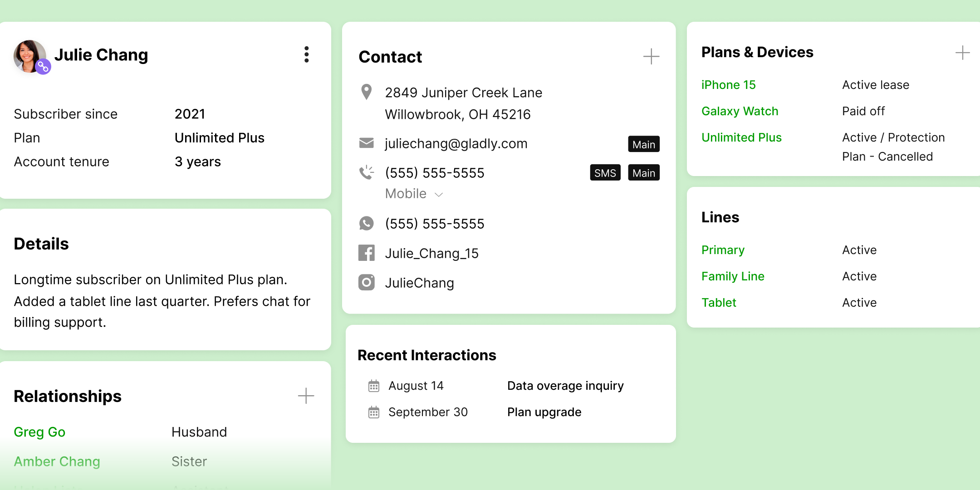Image resolution: width=980 pixels, height=490 pixels.
Task: Click the Facebook icon
Action: (x=366, y=253)
